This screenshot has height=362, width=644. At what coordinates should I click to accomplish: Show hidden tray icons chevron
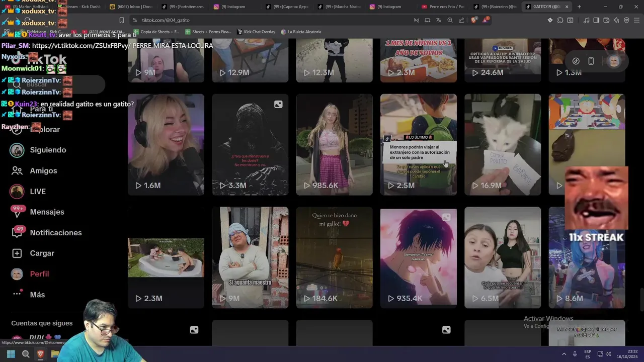click(x=563, y=354)
